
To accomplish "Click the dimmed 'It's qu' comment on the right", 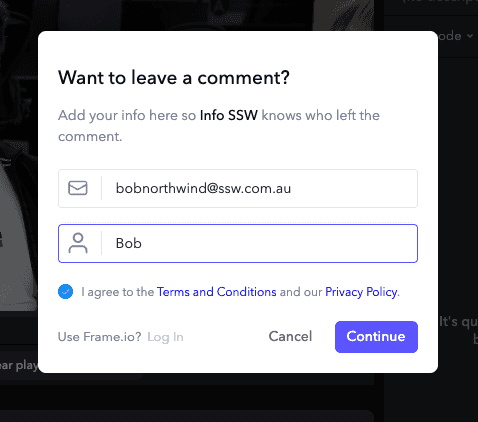I will tap(458, 322).
